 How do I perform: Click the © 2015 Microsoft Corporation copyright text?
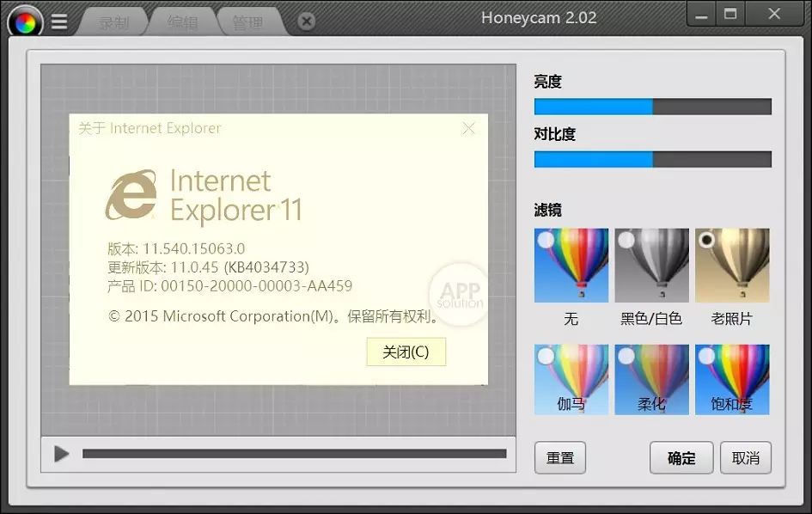pos(274,316)
